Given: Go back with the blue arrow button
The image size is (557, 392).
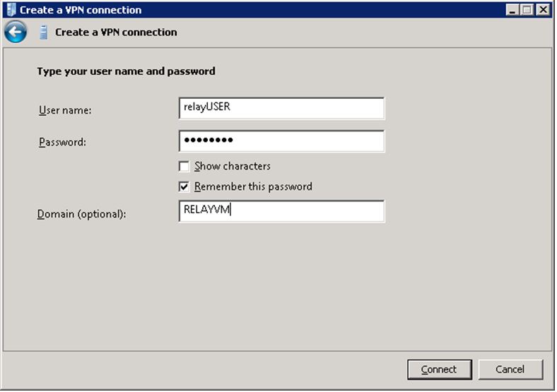Looking at the screenshot, I should (x=16, y=32).
